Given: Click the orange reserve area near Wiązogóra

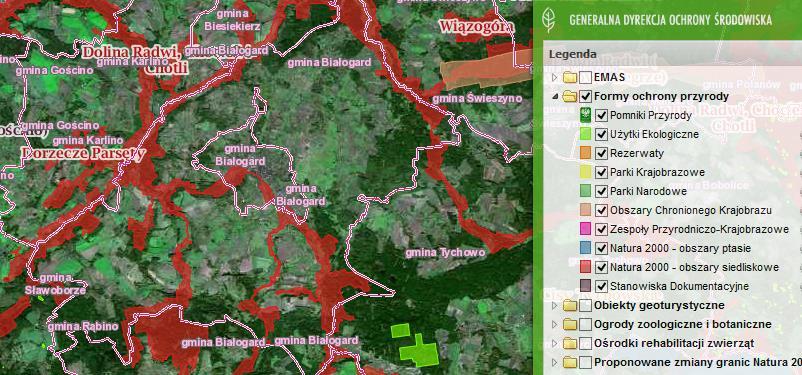Looking at the screenshot, I should (x=485, y=70).
